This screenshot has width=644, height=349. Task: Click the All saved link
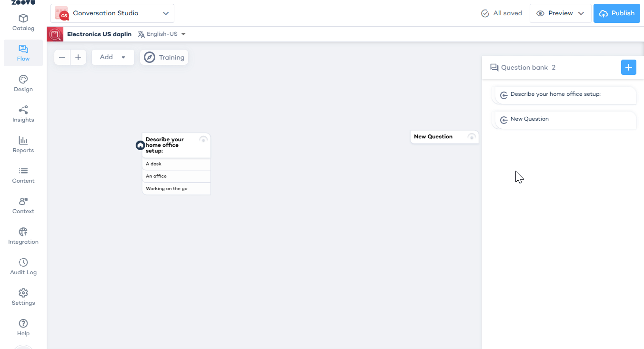(x=507, y=13)
